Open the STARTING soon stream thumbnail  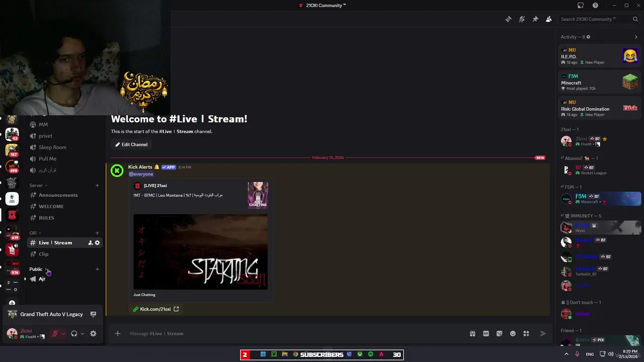pos(200,252)
